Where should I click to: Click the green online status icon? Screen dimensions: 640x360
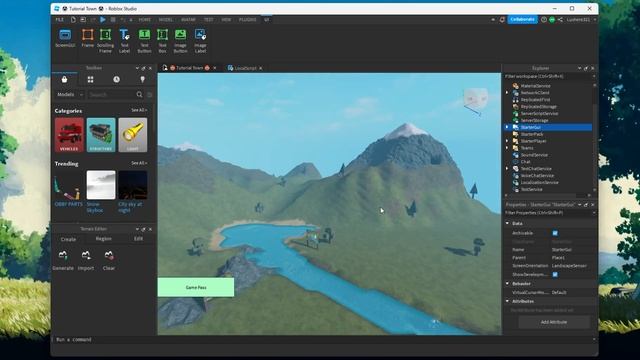coord(552,20)
